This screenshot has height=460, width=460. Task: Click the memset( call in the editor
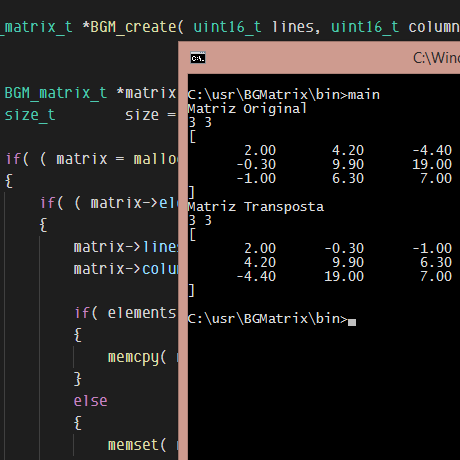[x=137, y=445]
